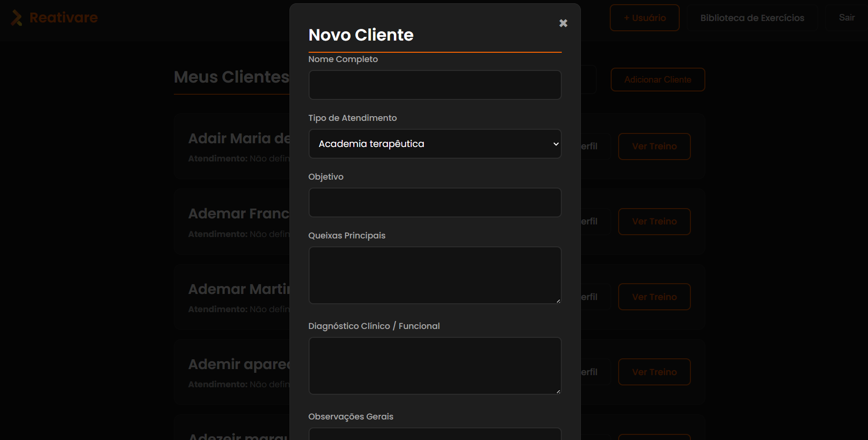Click the + Usuário button

(645, 18)
